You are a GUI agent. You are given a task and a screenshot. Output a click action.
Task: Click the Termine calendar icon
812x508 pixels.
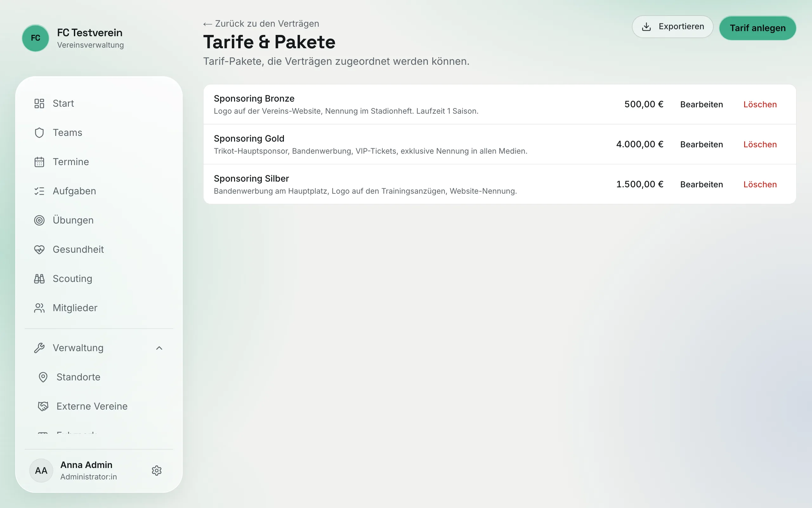[x=39, y=162]
